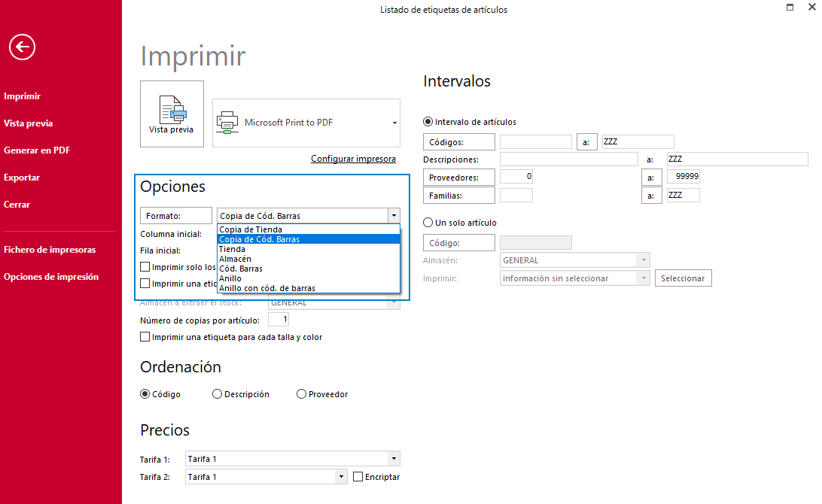Click the Seleccionar button
The height and width of the screenshot is (504, 822).
tap(683, 278)
